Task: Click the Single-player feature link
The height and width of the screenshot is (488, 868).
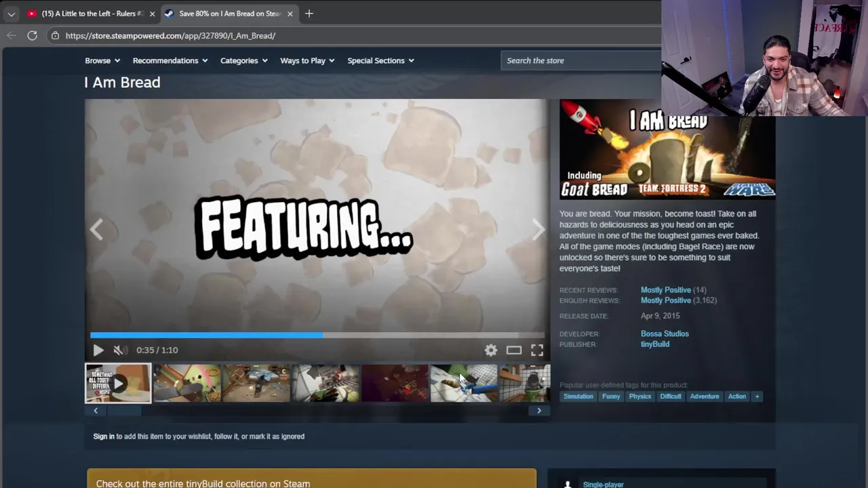Action: (604, 484)
